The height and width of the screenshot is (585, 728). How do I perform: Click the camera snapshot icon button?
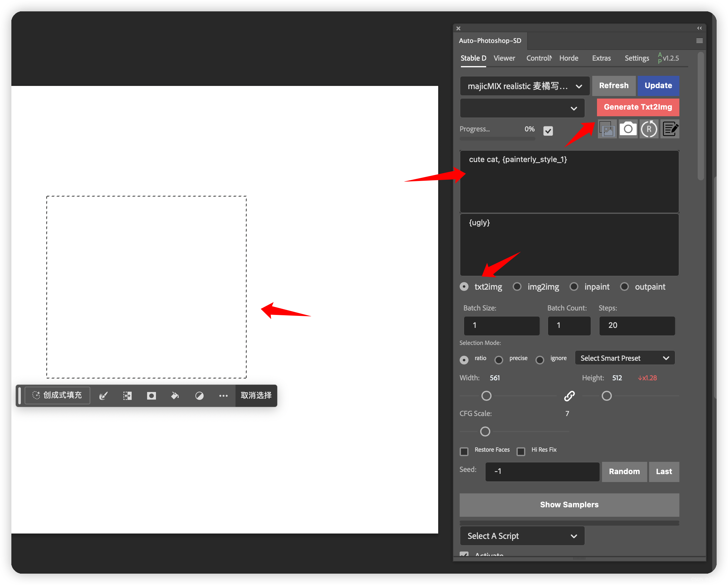pyautogui.click(x=628, y=129)
